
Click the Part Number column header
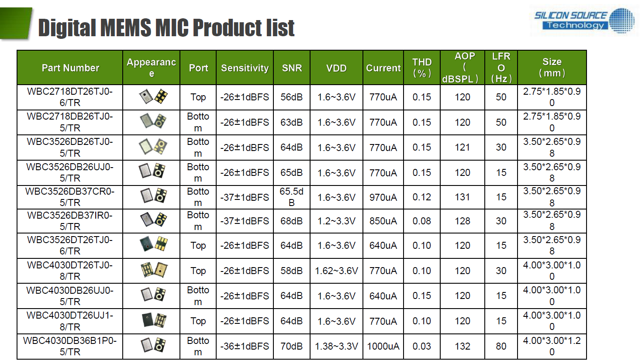(x=70, y=68)
